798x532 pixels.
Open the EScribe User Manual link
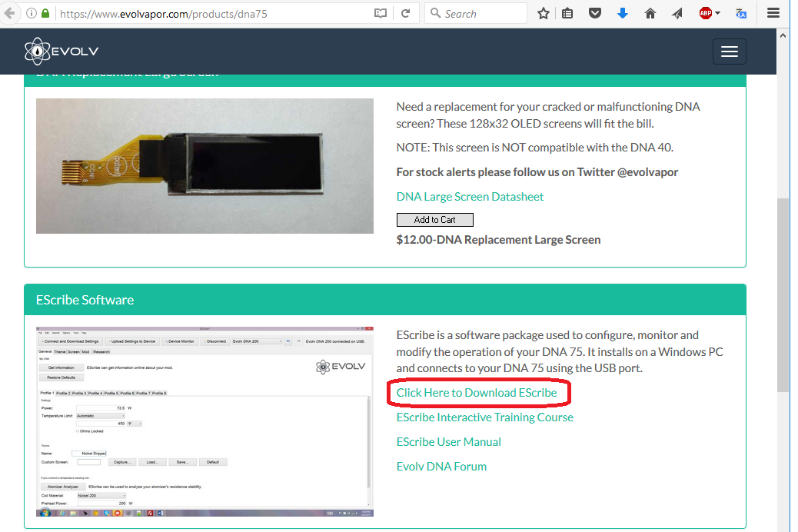pyautogui.click(x=448, y=442)
